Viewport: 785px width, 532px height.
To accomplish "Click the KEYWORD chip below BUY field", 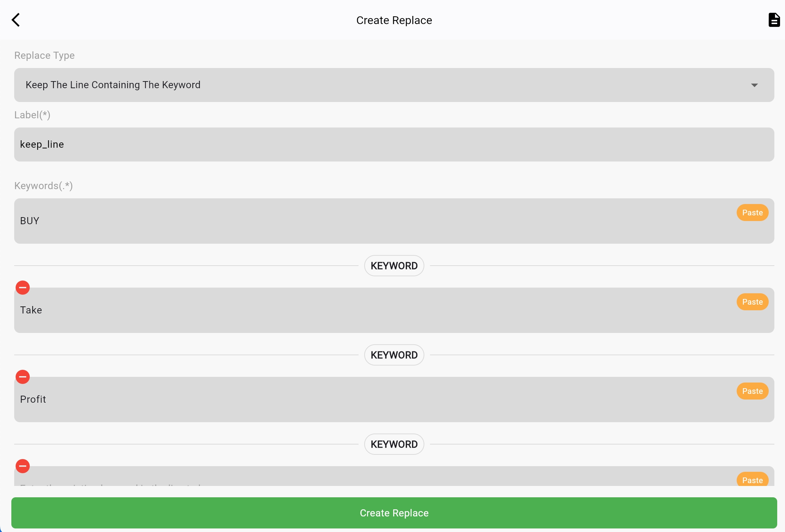I will click(x=394, y=266).
